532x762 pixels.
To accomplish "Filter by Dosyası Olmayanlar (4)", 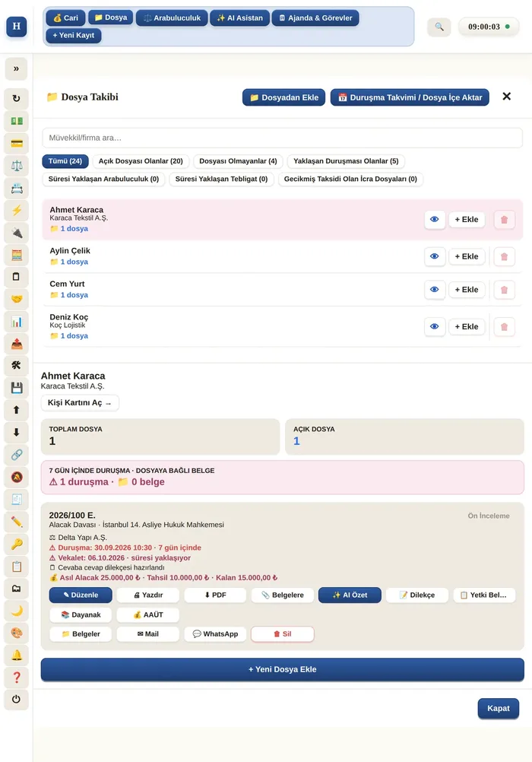I will (x=238, y=161).
